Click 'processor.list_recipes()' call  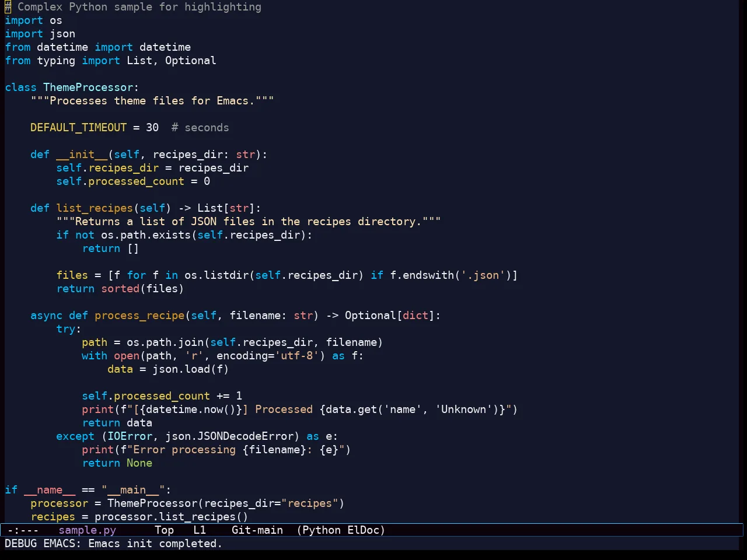172,517
